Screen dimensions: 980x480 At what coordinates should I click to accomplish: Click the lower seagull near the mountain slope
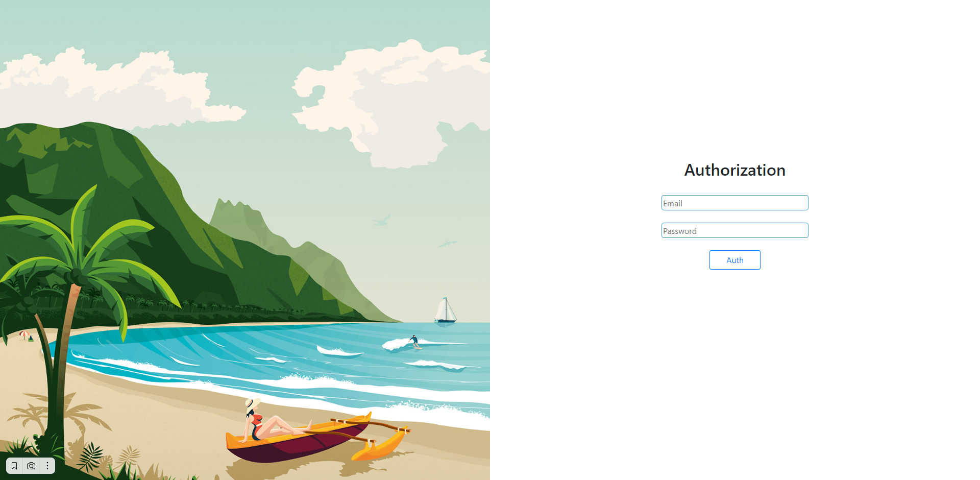pos(447,244)
